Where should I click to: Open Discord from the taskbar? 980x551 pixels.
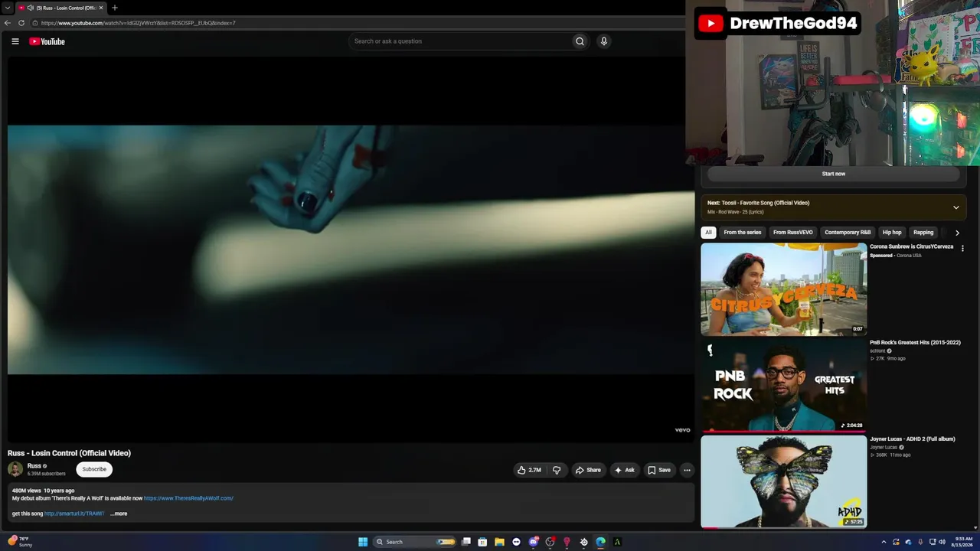[x=533, y=542]
